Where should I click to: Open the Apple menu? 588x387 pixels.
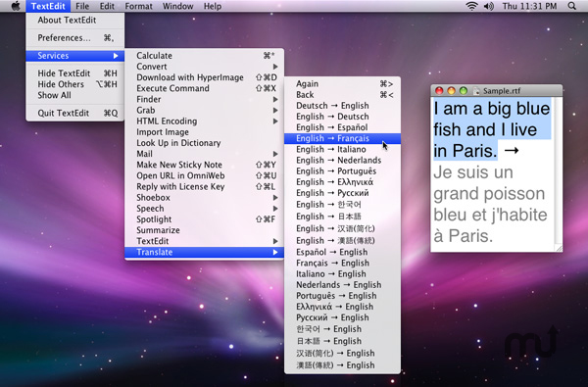(16, 6)
